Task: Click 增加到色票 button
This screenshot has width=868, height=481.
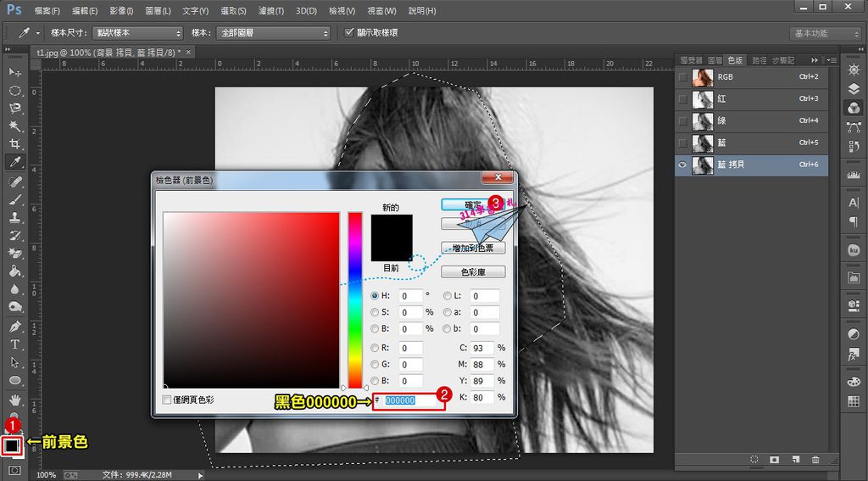Action: tap(473, 248)
